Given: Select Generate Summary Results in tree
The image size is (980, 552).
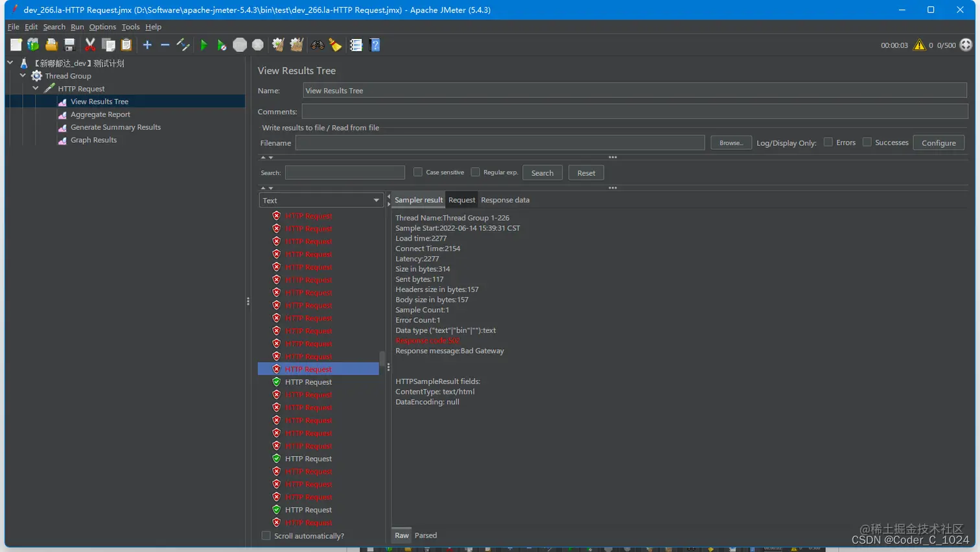Looking at the screenshot, I should click(115, 127).
